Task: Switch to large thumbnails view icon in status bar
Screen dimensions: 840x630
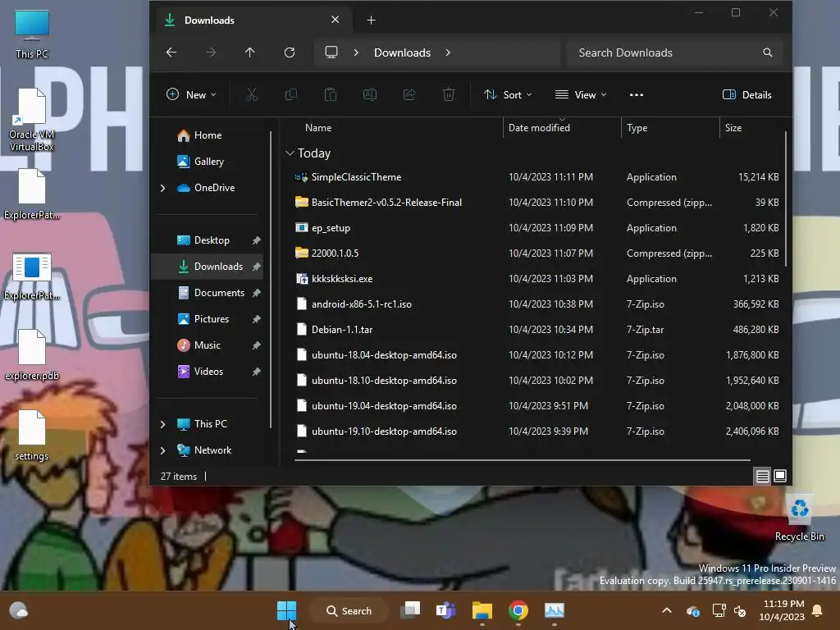Action: point(780,476)
